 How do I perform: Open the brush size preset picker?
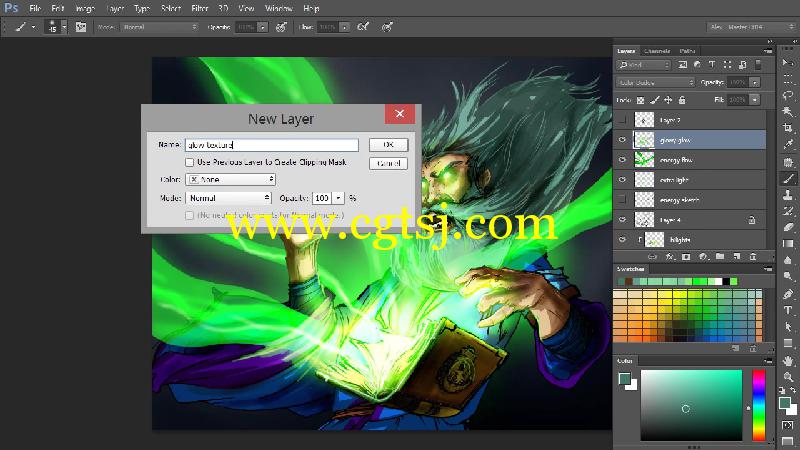56,27
